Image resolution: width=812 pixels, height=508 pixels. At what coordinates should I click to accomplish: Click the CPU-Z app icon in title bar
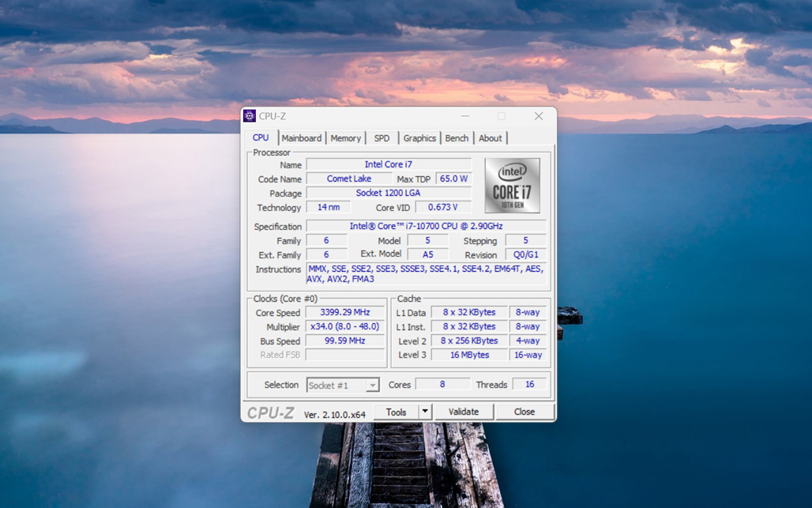[x=250, y=116]
